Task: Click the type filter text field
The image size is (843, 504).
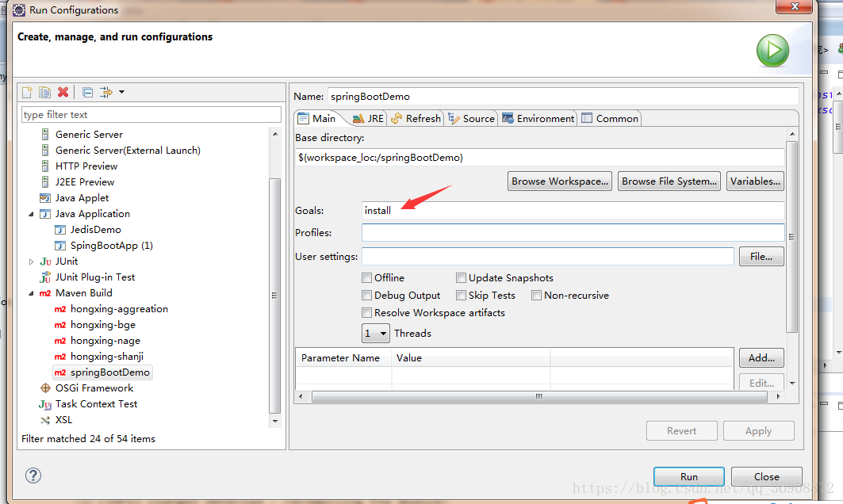Action: (x=151, y=114)
